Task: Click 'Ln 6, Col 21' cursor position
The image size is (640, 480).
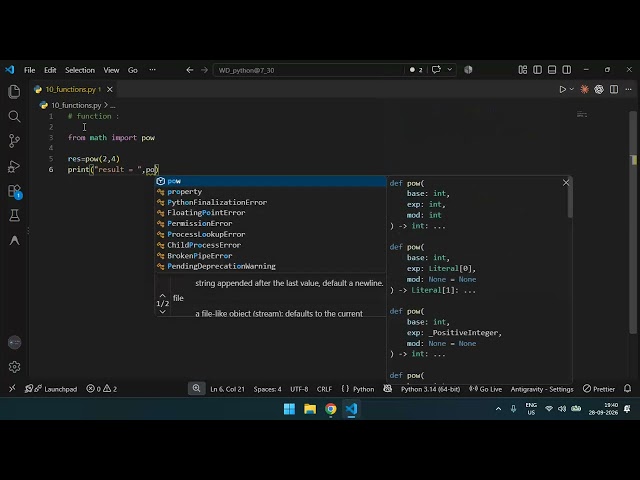Action: 227,389
